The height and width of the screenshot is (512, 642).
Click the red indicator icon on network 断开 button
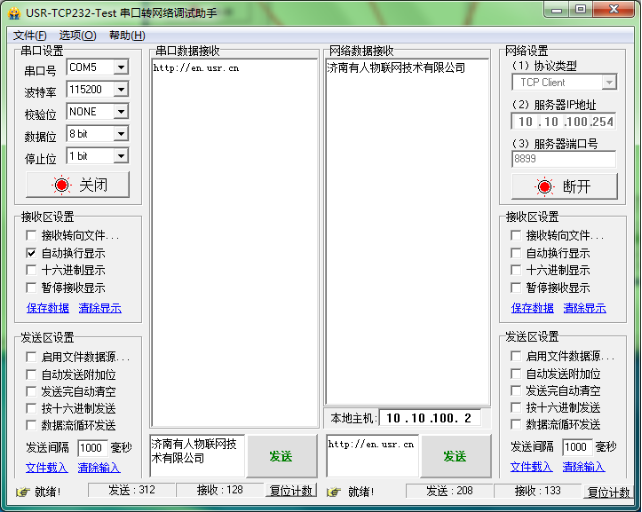point(545,186)
